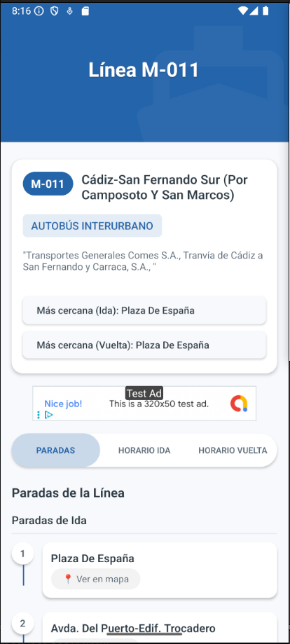Tap the info icon in the status bar
This screenshot has width=290, height=644.
[x=39, y=11]
